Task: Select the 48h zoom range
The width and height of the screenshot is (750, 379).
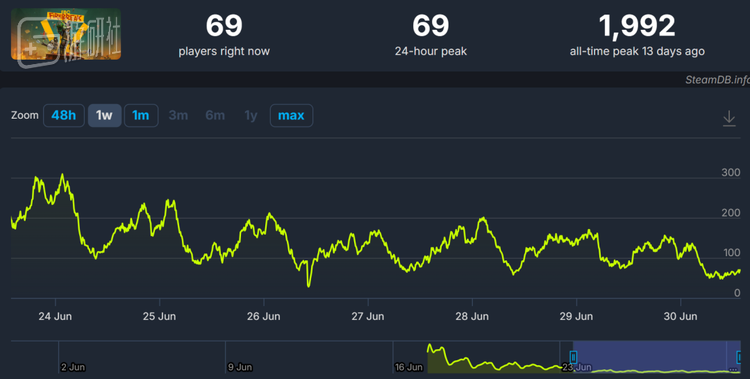Action: [64, 115]
